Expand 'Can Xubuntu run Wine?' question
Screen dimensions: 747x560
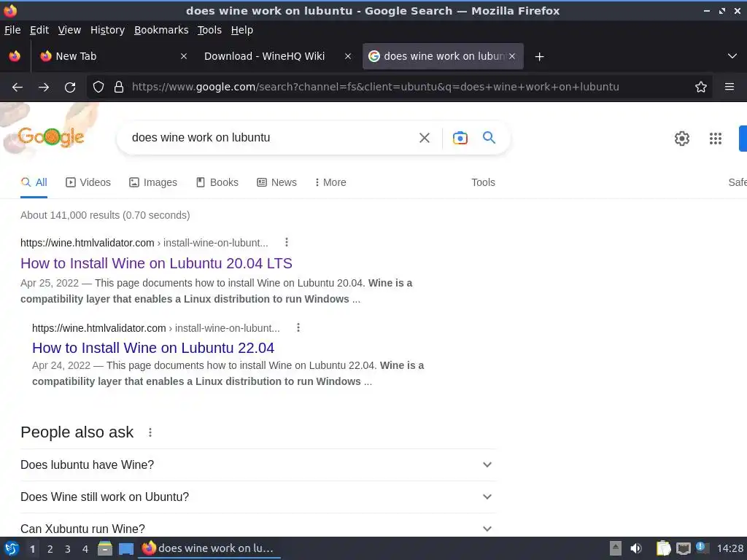[x=258, y=528]
